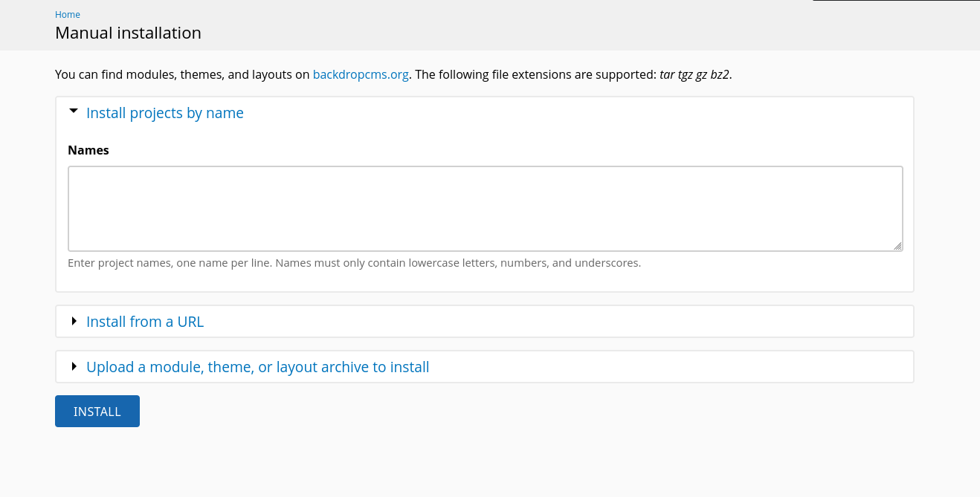This screenshot has width=980, height=497.
Task: Click the Names textarea resize grip
Action: tap(897, 246)
